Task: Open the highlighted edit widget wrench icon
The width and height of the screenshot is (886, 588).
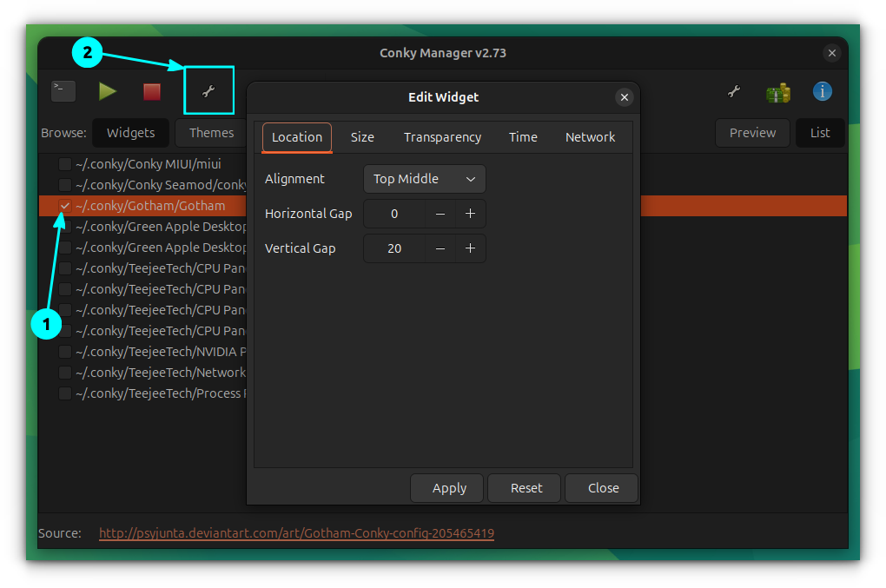Action: (x=208, y=90)
